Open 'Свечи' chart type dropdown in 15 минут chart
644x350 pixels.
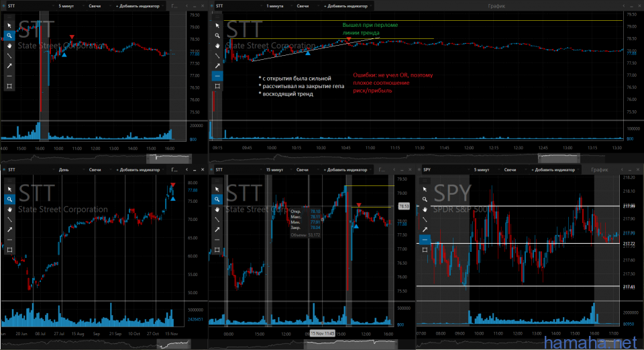307,169
